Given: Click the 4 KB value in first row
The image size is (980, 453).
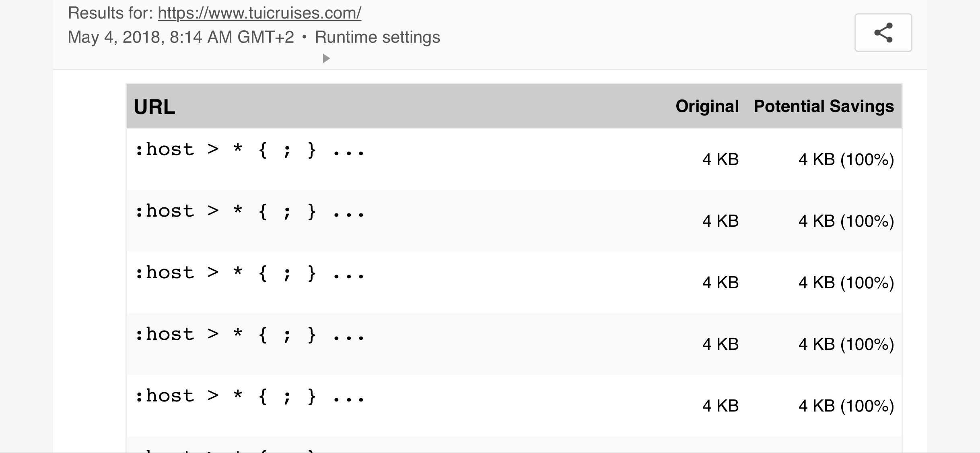Looking at the screenshot, I should (x=721, y=159).
